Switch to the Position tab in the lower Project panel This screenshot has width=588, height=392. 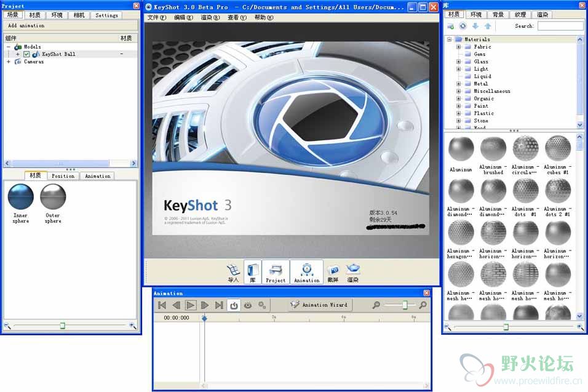click(63, 176)
